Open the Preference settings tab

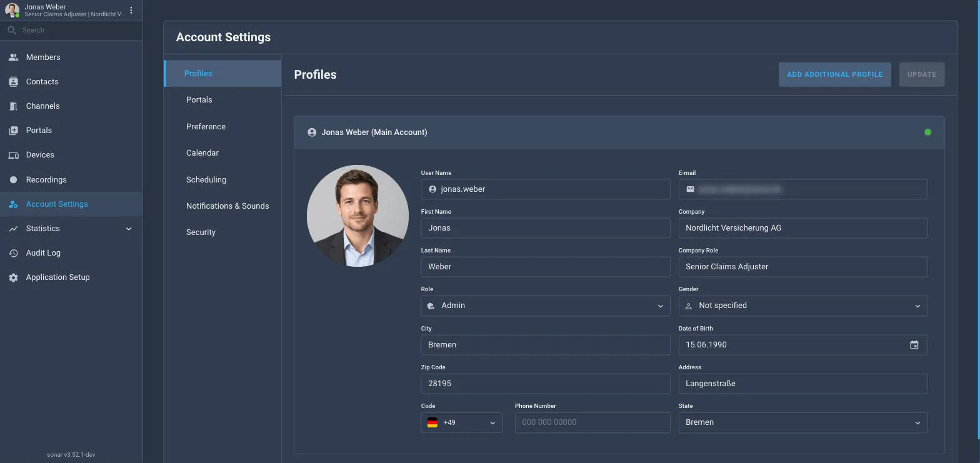[222, 126]
